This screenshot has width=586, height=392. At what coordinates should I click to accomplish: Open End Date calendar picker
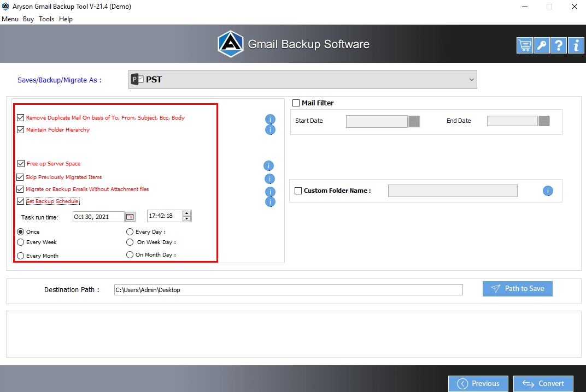[544, 121]
